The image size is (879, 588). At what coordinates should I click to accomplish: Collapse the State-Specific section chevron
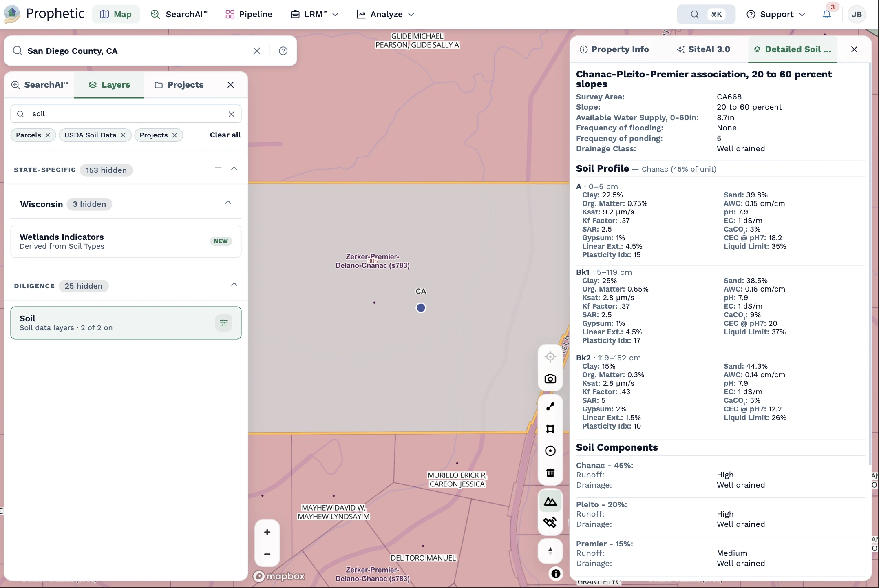pyautogui.click(x=234, y=168)
